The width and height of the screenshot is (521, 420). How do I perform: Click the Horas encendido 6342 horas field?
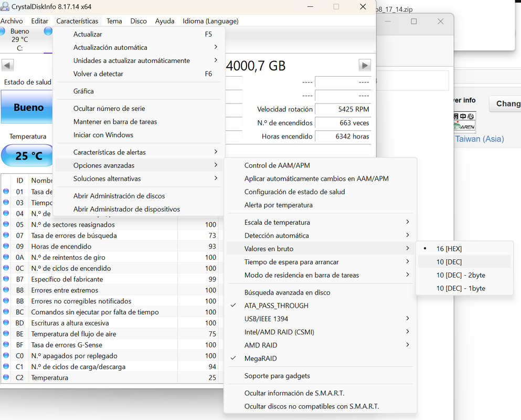(343, 136)
